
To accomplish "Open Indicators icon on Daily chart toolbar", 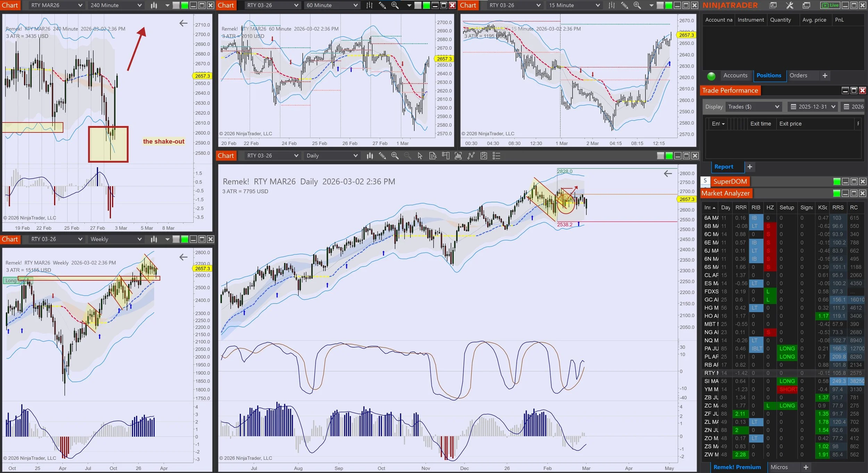I will coord(471,156).
